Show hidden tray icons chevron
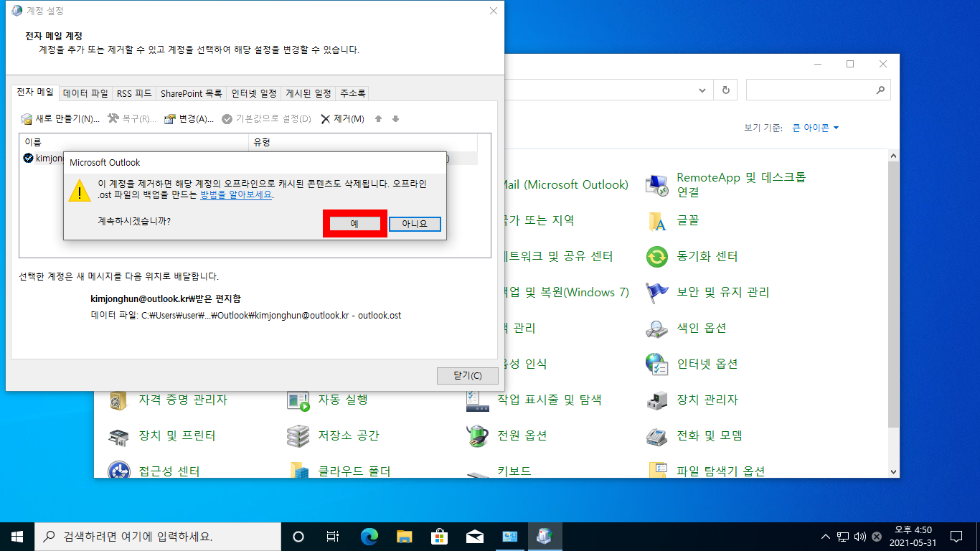 pos(826,537)
